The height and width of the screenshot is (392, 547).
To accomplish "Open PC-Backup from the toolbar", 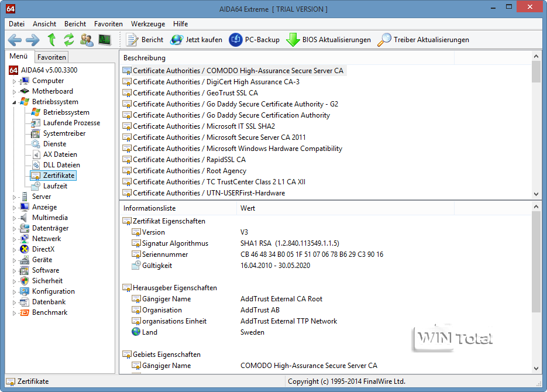I will pos(254,40).
